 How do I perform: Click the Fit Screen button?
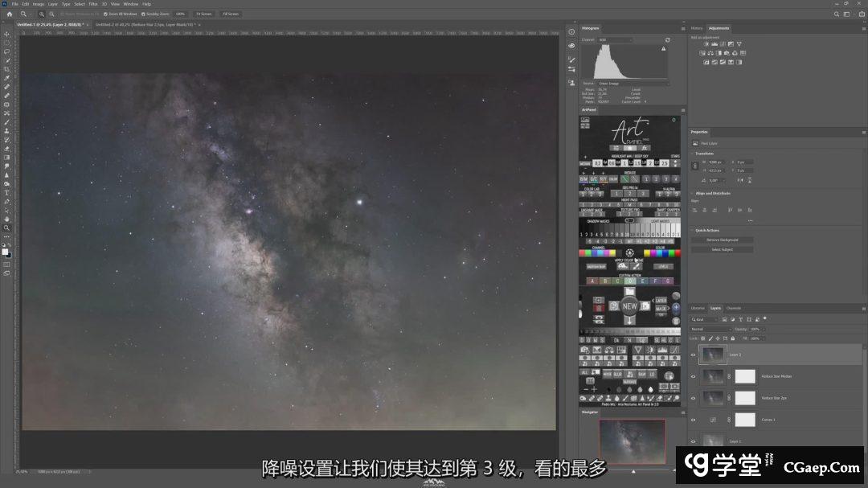click(x=206, y=14)
